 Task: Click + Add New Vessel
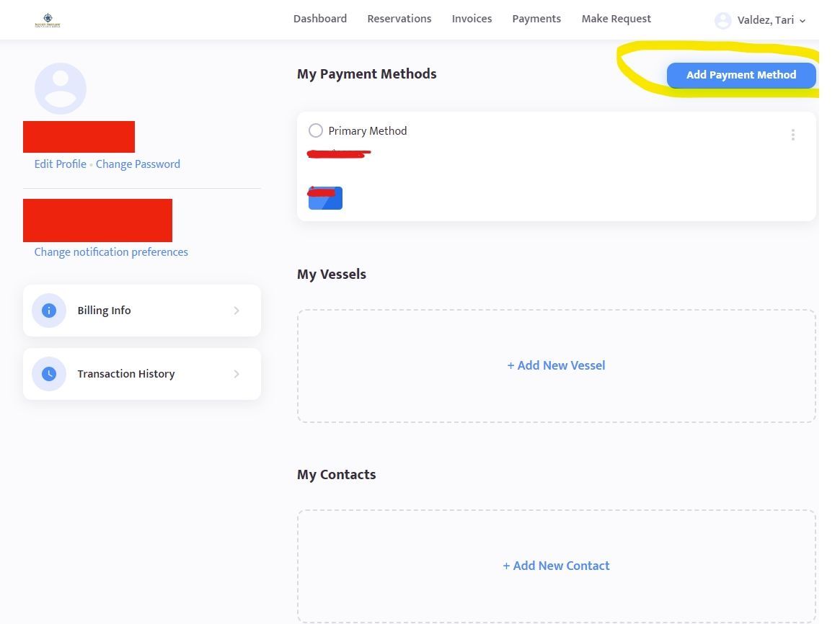coord(556,365)
